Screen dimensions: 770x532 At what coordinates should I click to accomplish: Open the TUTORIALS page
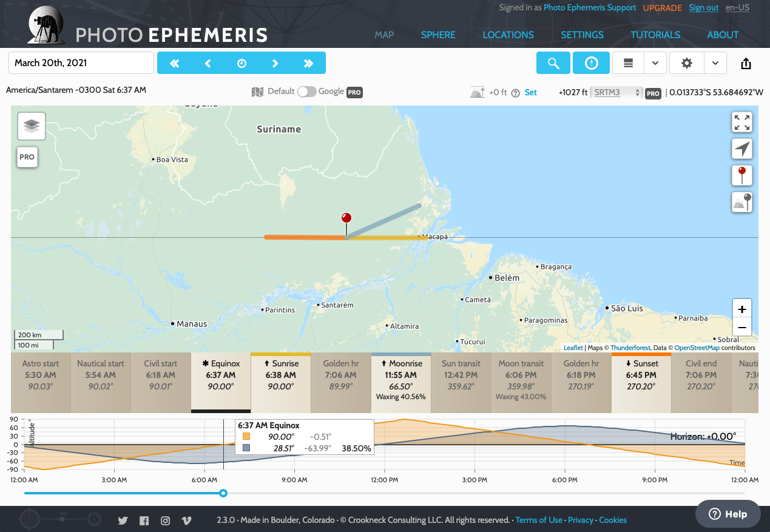point(655,35)
